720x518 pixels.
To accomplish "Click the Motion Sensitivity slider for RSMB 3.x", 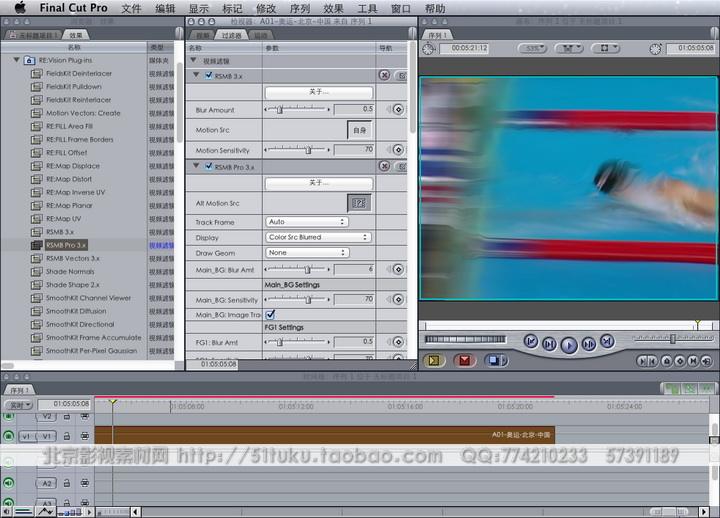I will pyautogui.click(x=309, y=149).
